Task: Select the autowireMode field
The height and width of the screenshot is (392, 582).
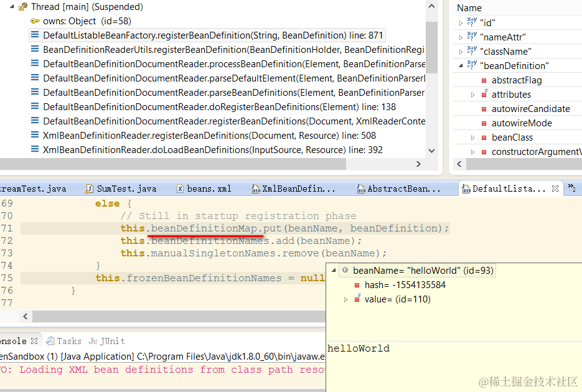Action: tap(522, 123)
